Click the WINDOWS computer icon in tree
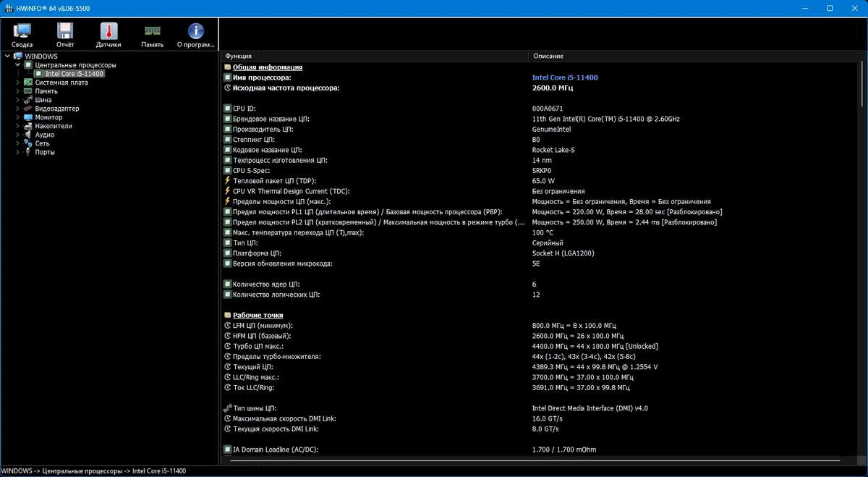 (17, 56)
